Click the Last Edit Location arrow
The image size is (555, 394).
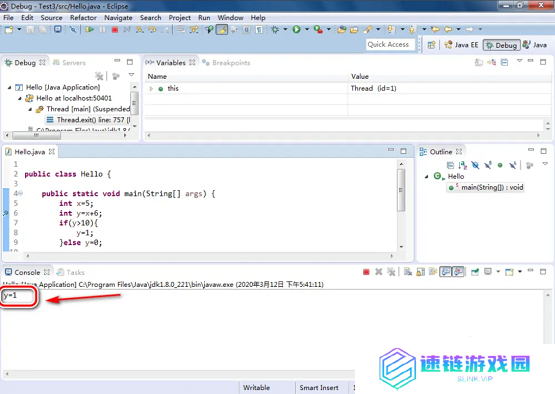435,29
